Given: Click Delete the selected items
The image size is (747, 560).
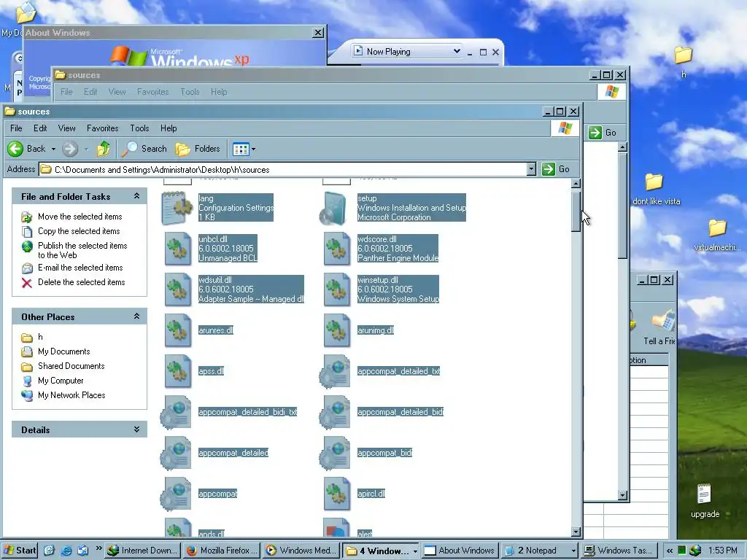Looking at the screenshot, I should (82, 282).
